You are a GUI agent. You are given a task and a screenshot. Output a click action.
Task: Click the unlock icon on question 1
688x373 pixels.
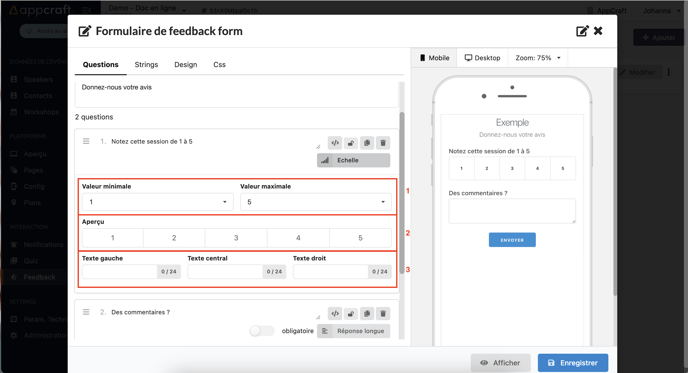[x=351, y=143]
